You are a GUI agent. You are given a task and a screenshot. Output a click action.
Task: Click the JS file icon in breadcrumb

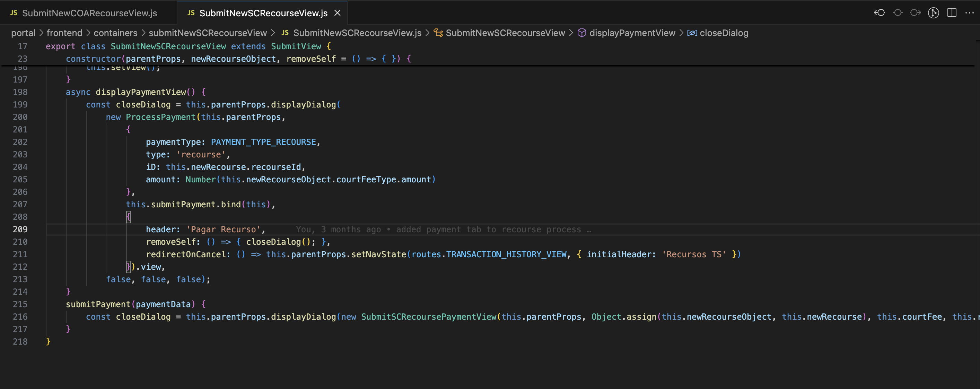pos(285,33)
